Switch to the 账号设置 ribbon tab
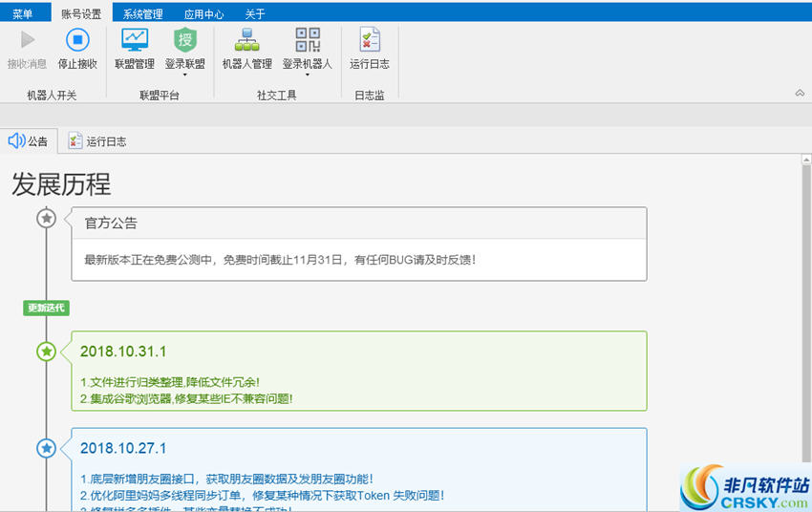The height and width of the screenshot is (512, 812). pos(81,14)
